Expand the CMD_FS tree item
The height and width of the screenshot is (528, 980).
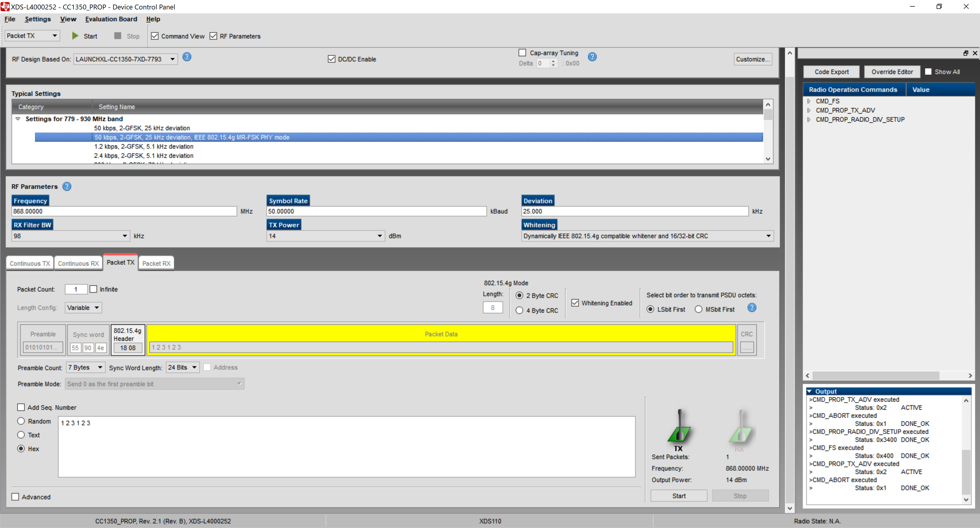[809, 101]
